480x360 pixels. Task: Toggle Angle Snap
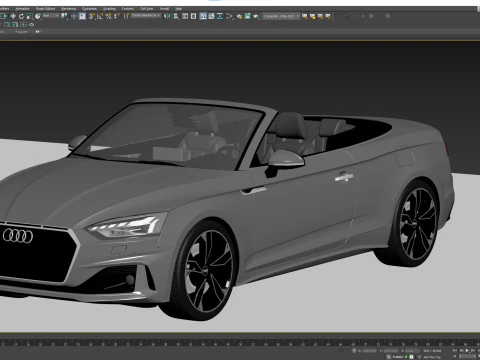pyautogui.click(x=100, y=16)
